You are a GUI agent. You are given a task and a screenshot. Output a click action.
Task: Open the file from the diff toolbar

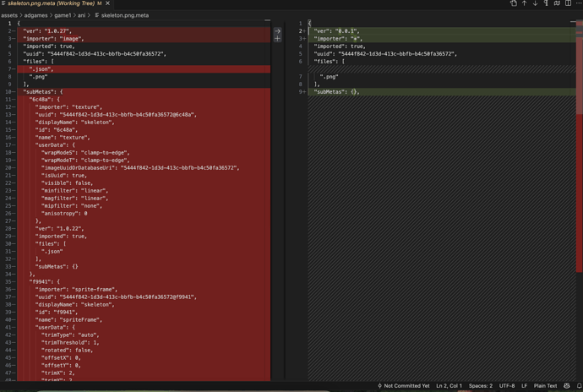(513, 3)
